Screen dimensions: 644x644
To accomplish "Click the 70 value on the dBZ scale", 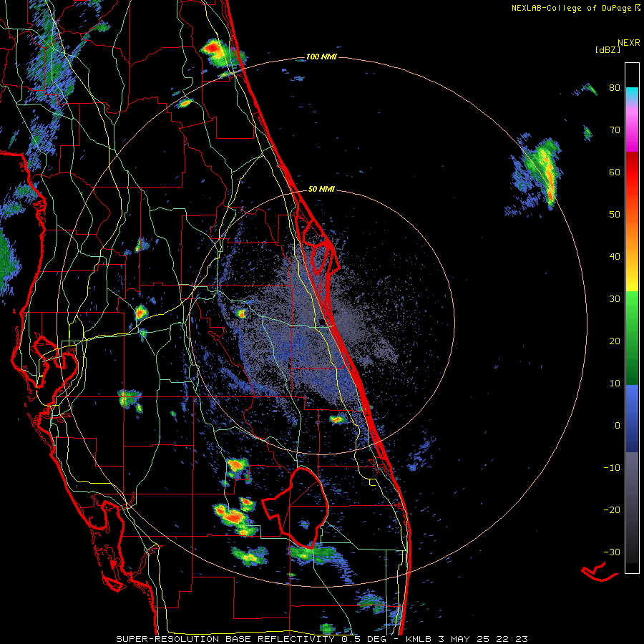I will pyautogui.click(x=615, y=130).
